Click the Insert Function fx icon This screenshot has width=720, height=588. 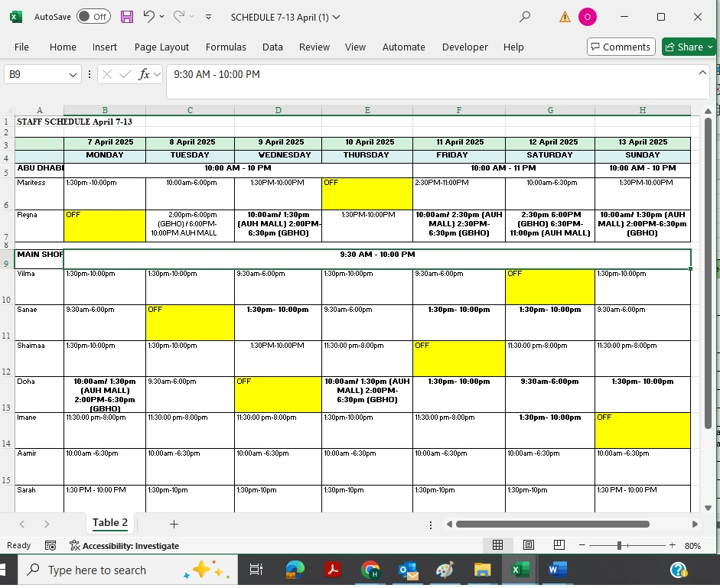(x=144, y=74)
